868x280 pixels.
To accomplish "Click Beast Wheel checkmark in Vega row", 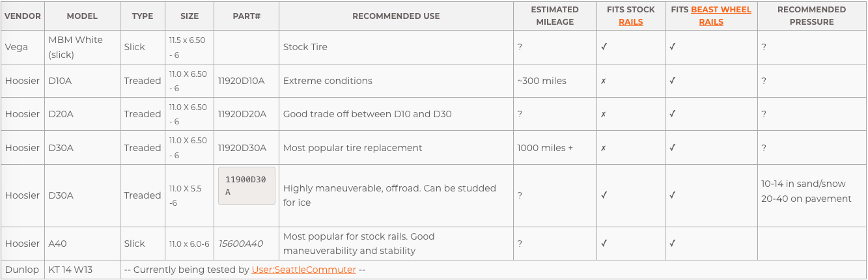I will tap(673, 47).
